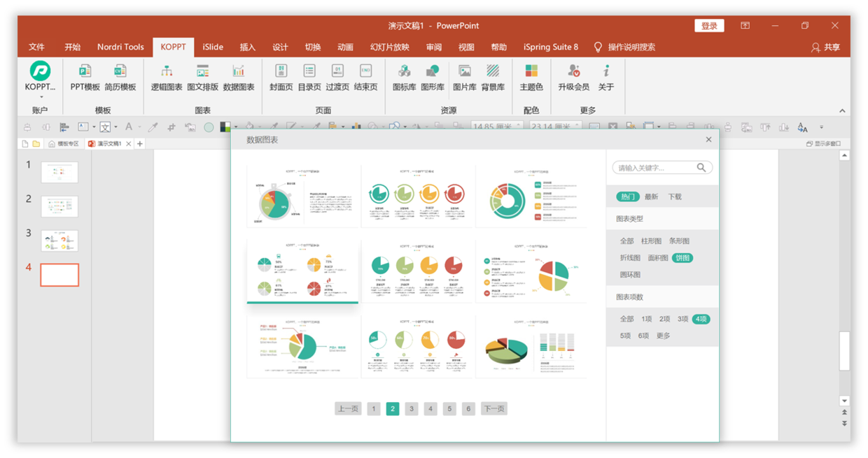
Task: Select slide 1 thumbnail
Action: [59, 172]
